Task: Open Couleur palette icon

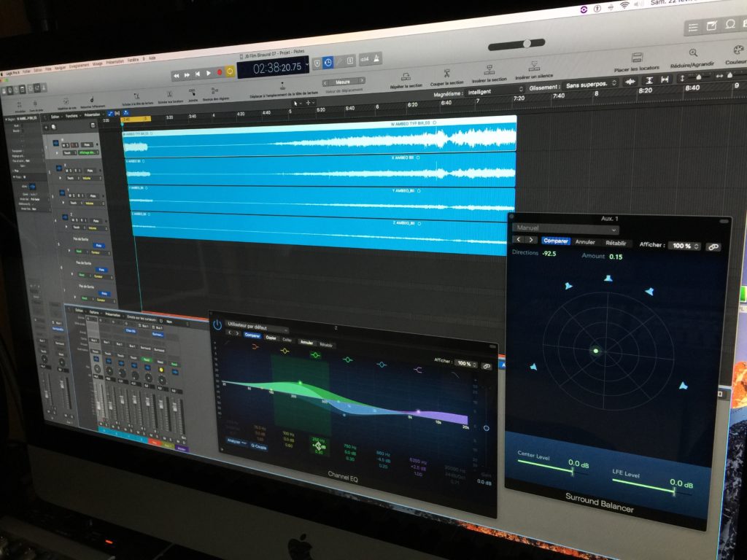Action: (x=738, y=50)
